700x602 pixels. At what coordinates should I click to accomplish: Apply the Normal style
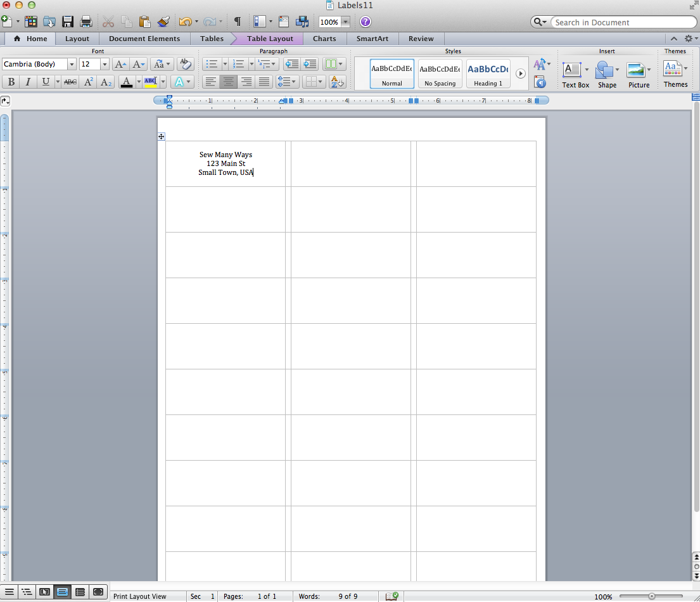point(392,74)
